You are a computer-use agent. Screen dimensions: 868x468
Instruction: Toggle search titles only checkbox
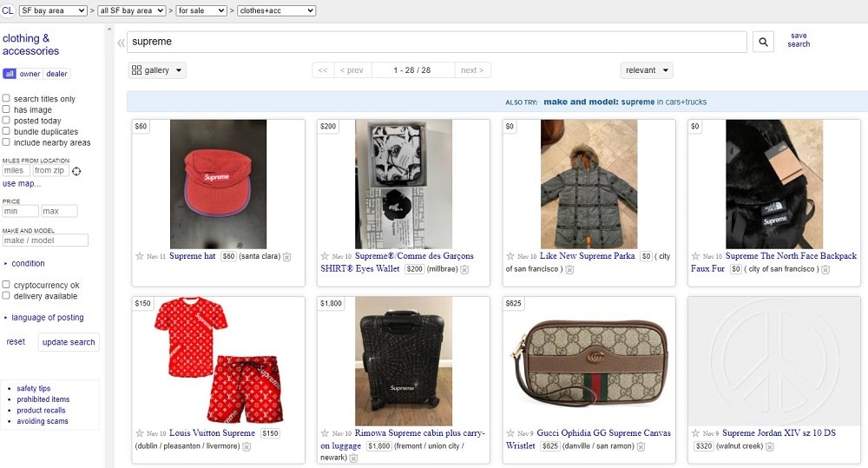click(6, 98)
